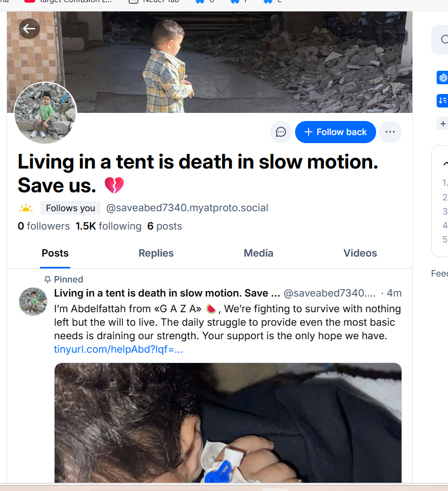Select the Videos tab
Viewport: 448px width, 491px height.
tap(360, 253)
